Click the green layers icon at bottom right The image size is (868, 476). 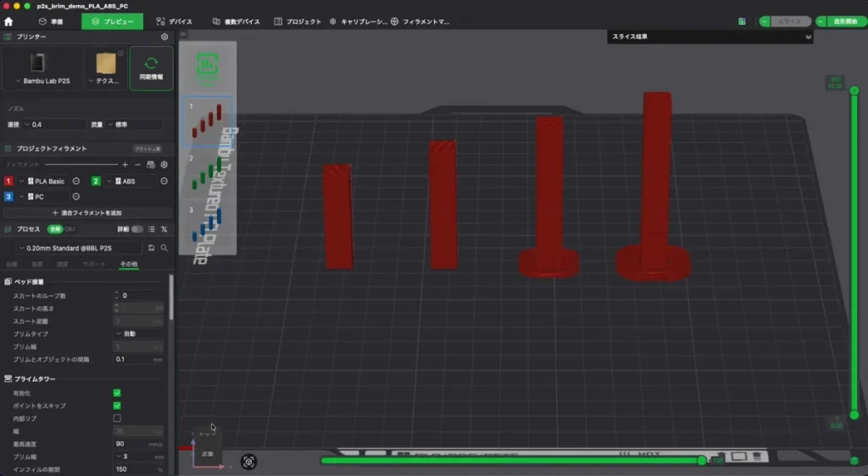[854, 461]
